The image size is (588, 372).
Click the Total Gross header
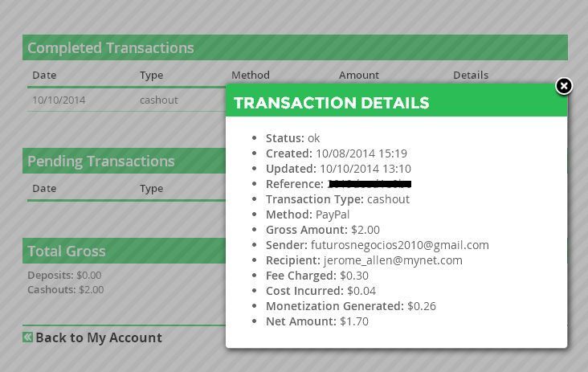coord(125,251)
